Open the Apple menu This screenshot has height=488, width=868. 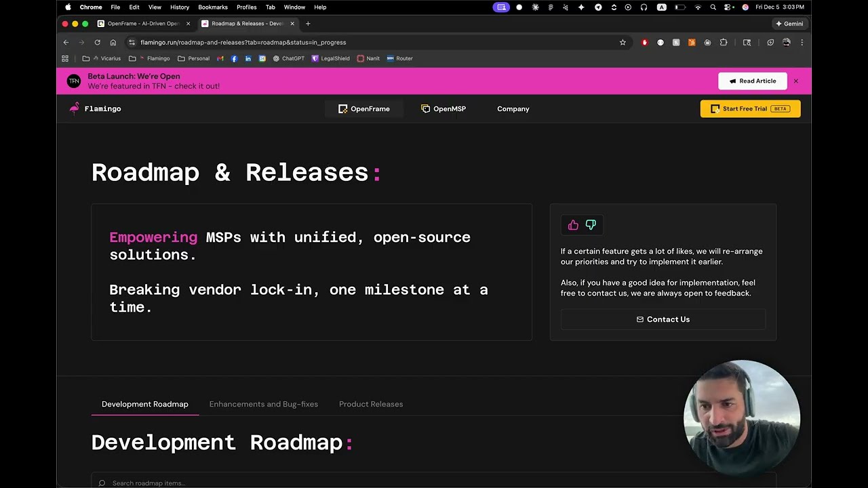(x=68, y=7)
